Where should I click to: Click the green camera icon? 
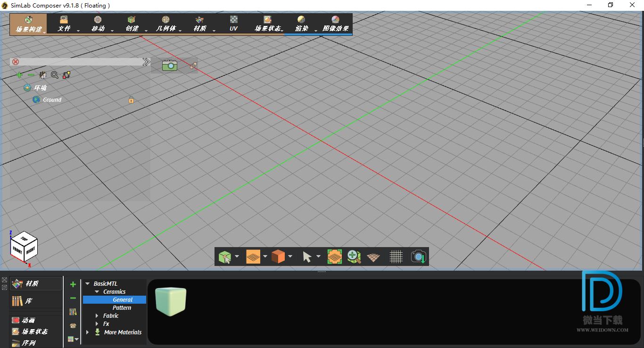(x=170, y=66)
